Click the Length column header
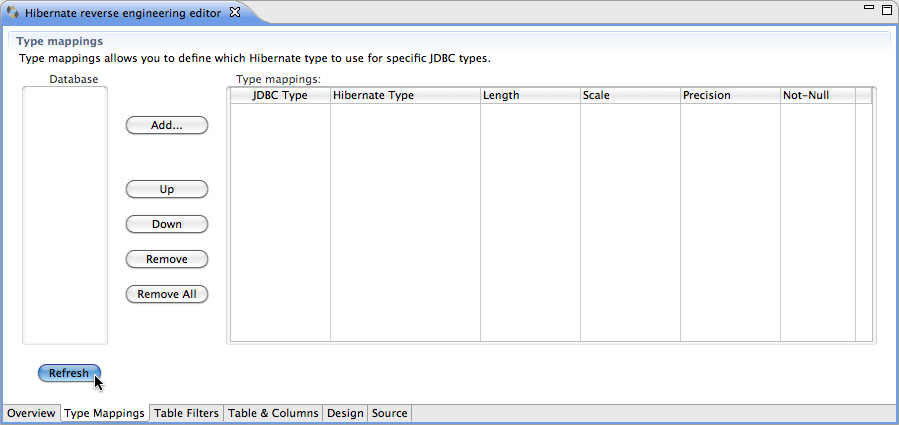 click(x=530, y=96)
